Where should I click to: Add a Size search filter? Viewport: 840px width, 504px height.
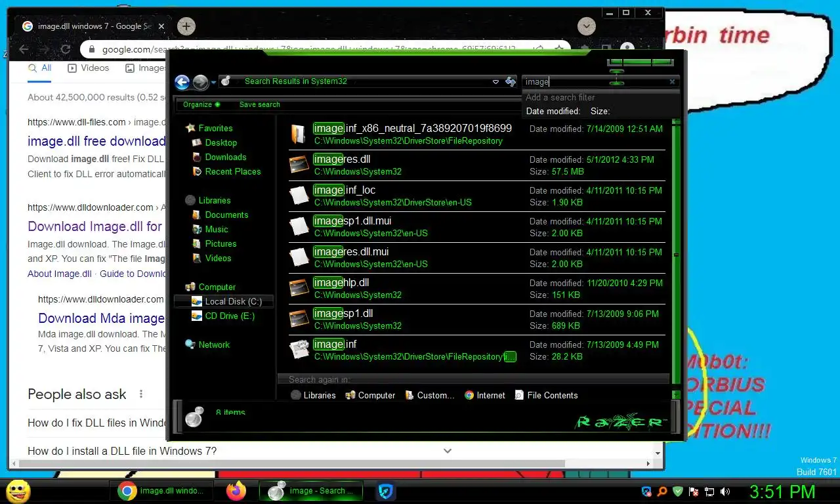[600, 112]
